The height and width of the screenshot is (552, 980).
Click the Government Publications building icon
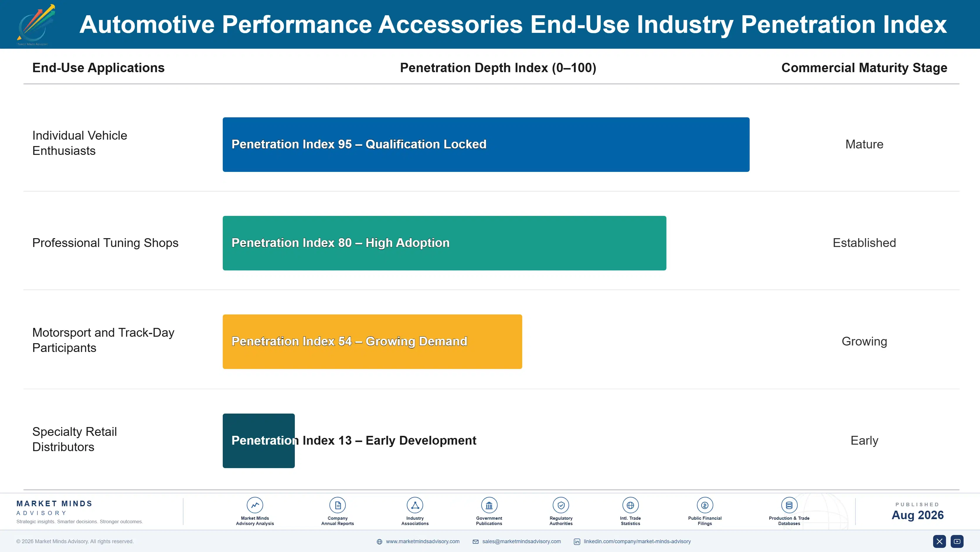click(489, 505)
